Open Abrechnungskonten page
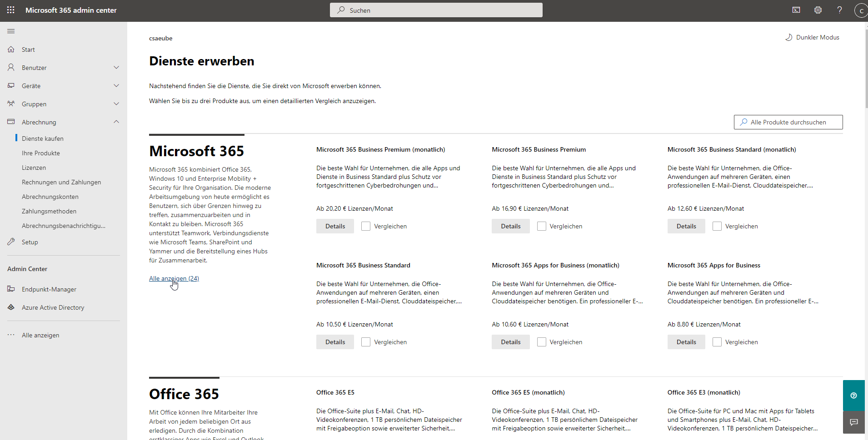Viewport: 868px width, 440px height. coord(50,197)
